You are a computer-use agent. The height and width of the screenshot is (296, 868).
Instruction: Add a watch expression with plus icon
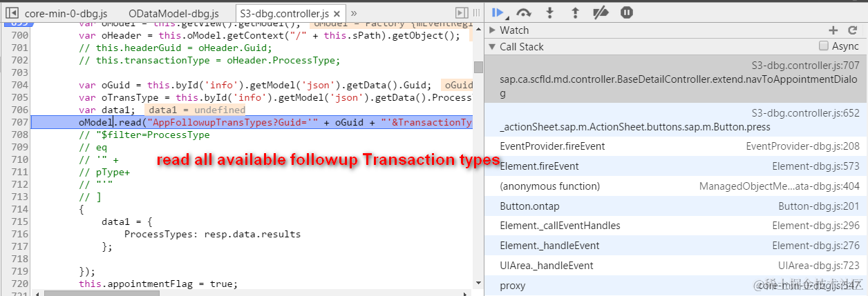[833, 30]
